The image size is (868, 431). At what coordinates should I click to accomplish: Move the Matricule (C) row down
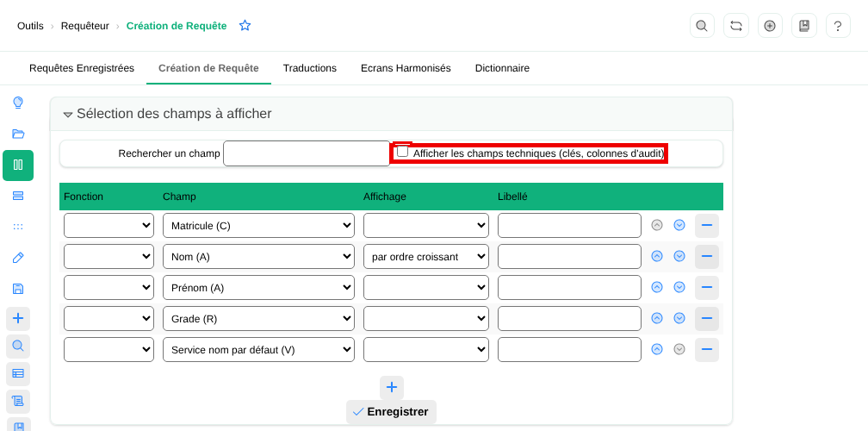pos(679,226)
